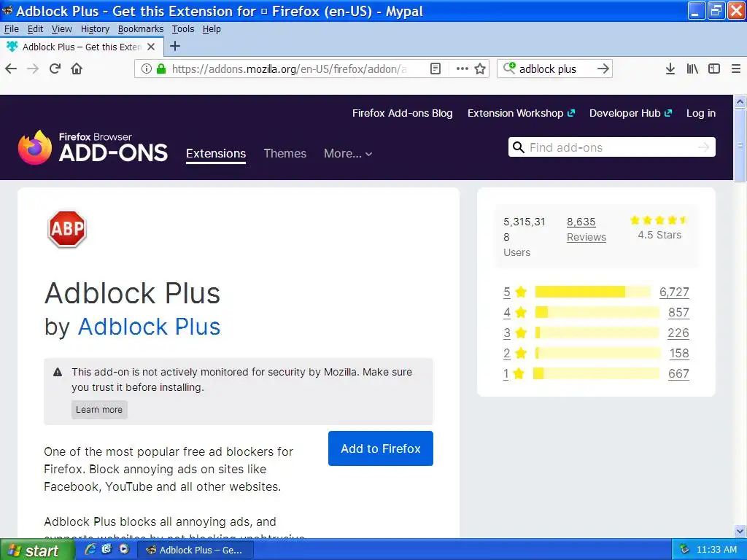
Task: Open the 158 two-star reviews count
Action: (679, 354)
